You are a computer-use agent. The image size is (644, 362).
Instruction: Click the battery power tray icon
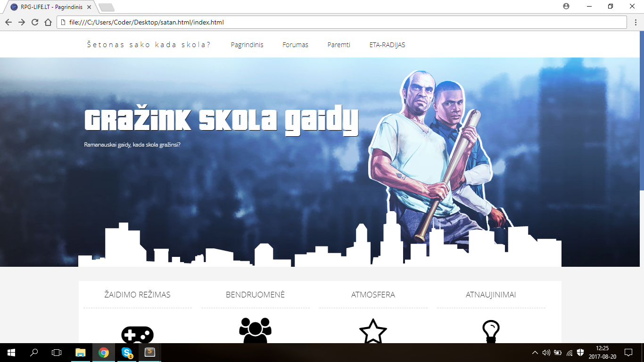[558, 352]
